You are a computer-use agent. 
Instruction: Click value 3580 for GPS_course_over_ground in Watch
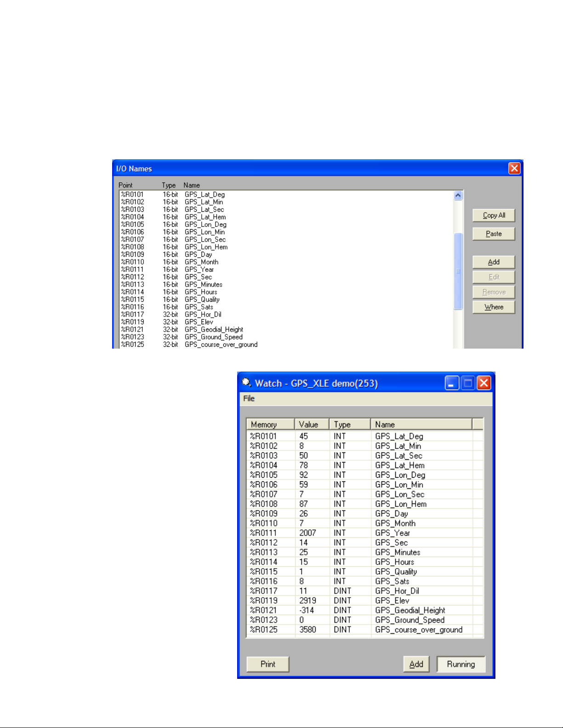[x=308, y=629]
